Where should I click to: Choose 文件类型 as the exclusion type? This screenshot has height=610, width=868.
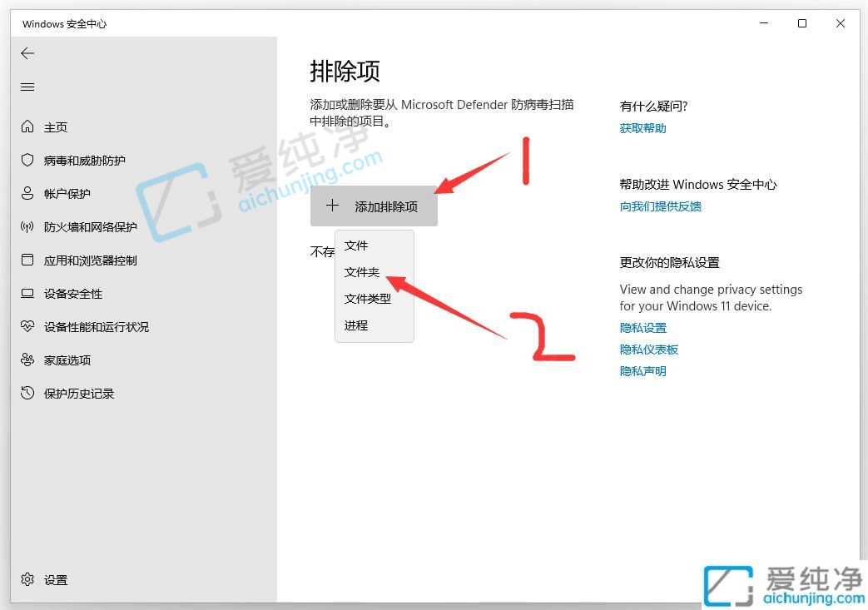(x=367, y=299)
